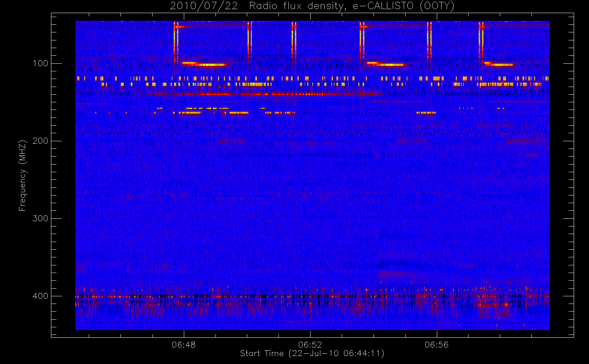This screenshot has height=364, width=589.
Task: Click the "Start Time (22-Jul-10 06:44:11)" label
Action: 312,353
